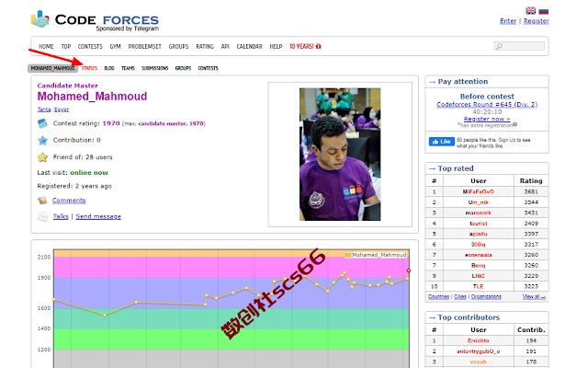Select the BLOG profile tab
Screen dimensions: 588x368
pyautogui.click(x=109, y=68)
